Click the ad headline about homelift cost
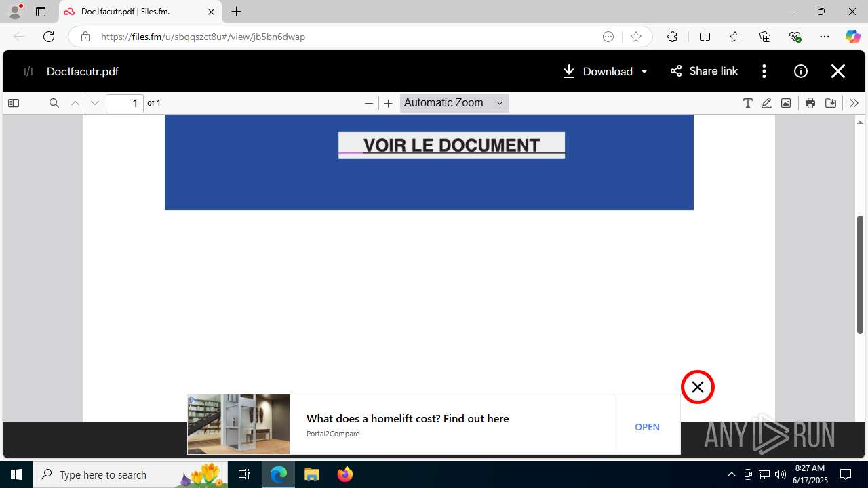The width and height of the screenshot is (868, 488). click(x=408, y=418)
